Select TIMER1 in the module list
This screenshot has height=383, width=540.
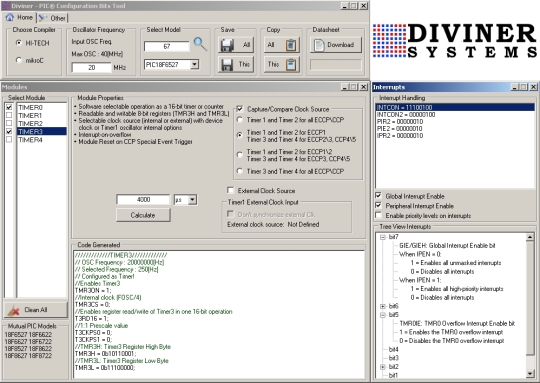42,115
